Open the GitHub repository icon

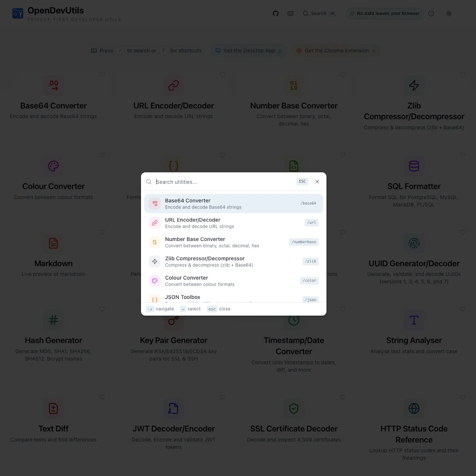pos(275,13)
